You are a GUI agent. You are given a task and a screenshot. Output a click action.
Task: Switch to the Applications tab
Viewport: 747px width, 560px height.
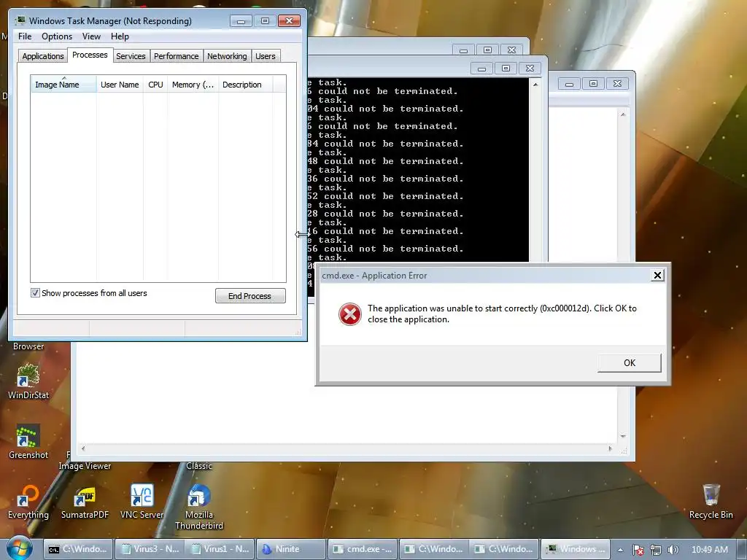(43, 56)
